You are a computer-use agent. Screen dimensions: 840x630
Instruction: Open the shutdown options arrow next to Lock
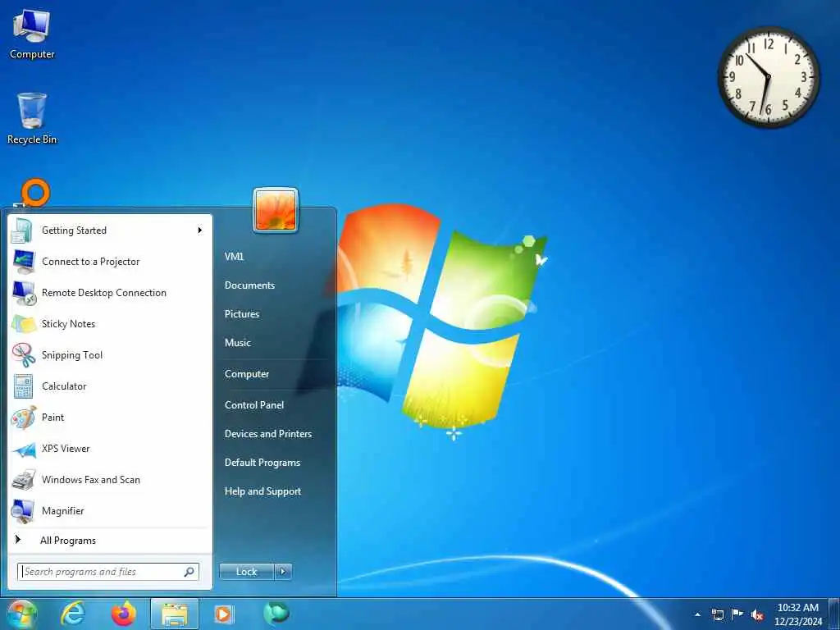click(x=283, y=572)
